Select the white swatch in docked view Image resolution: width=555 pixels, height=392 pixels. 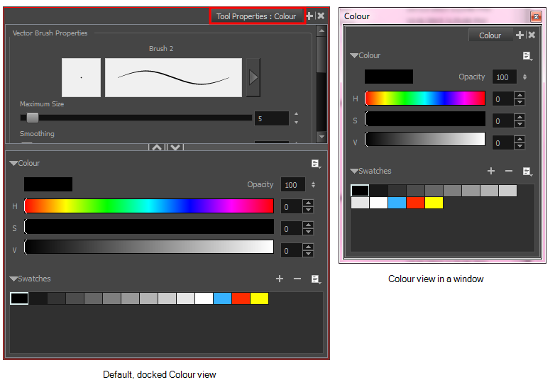(x=204, y=298)
